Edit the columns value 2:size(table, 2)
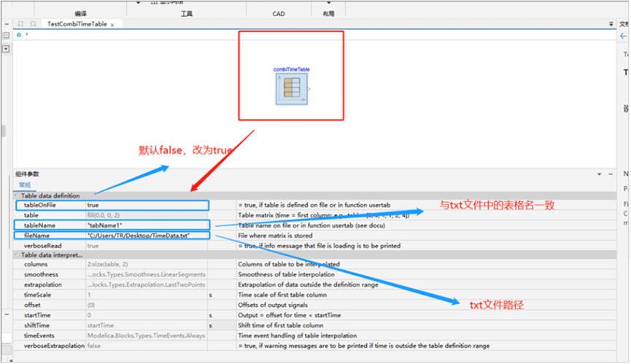The width and height of the screenshot is (631, 364). [147, 265]
